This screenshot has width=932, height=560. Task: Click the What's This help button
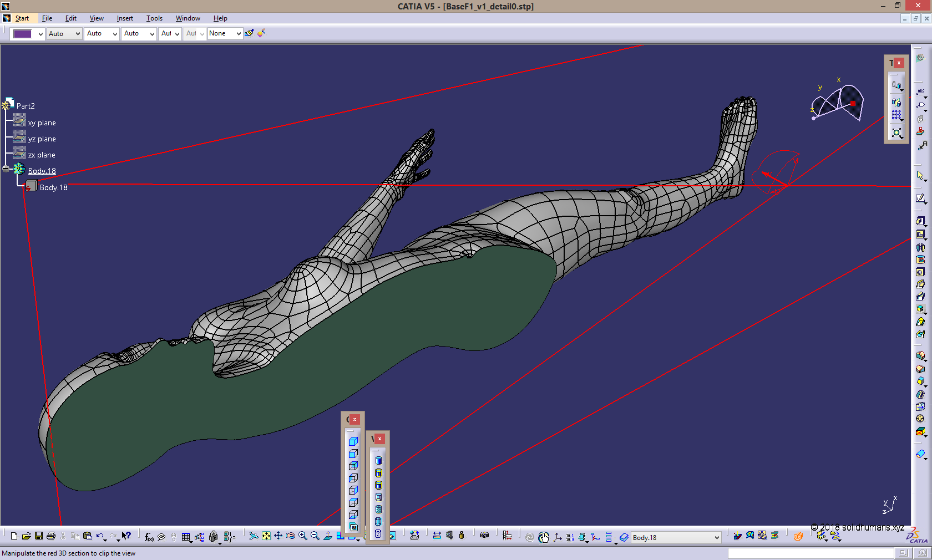pos(126,535)
